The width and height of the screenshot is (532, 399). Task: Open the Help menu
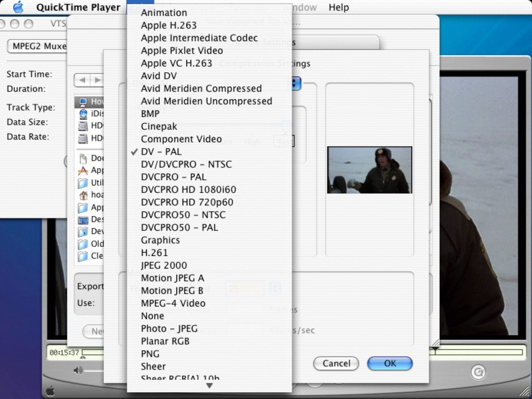338,7
